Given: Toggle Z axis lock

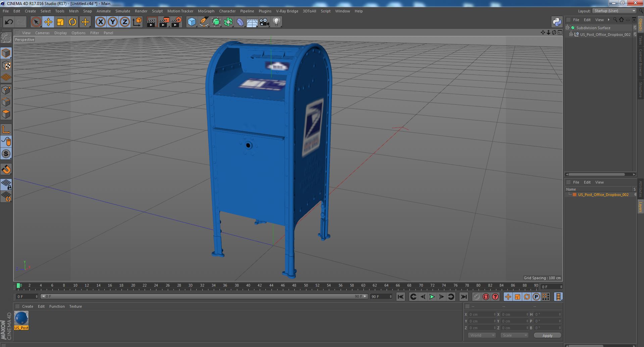Looking at the screenshot, I should [125, 22].
